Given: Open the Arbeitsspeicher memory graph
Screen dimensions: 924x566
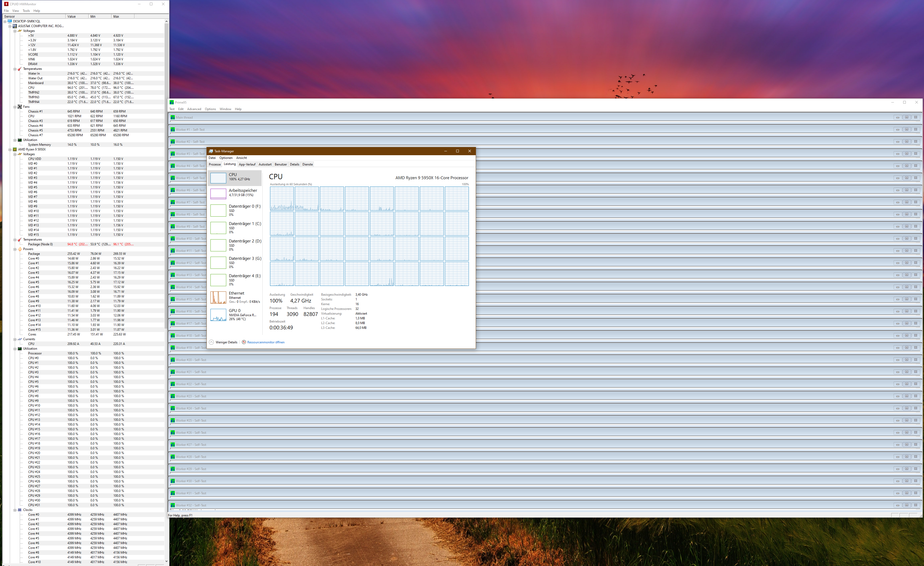Looking at the screenshot, I should (x=218, y=193).
